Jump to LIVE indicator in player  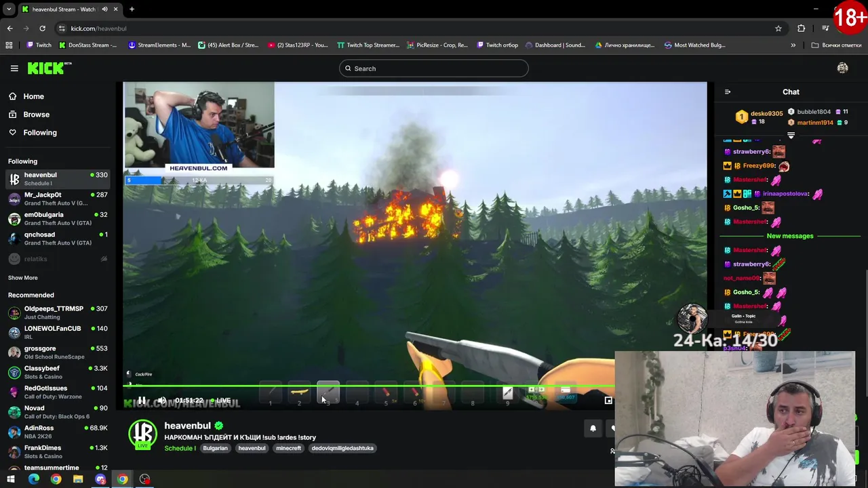(x=220, y=401)
